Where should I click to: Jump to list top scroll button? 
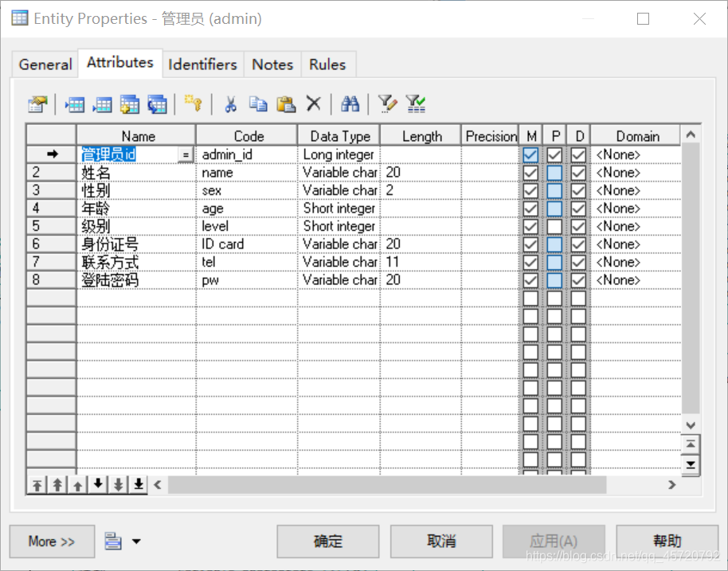(x=691, y=444)
